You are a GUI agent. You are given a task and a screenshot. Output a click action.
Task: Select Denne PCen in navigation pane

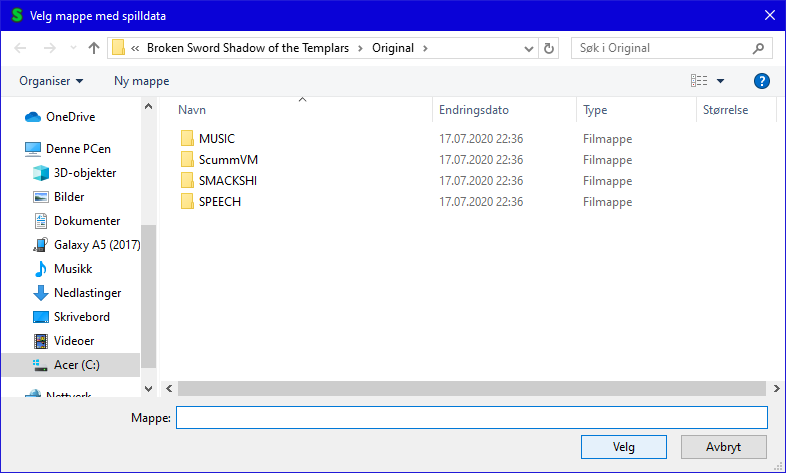[68, 149]
